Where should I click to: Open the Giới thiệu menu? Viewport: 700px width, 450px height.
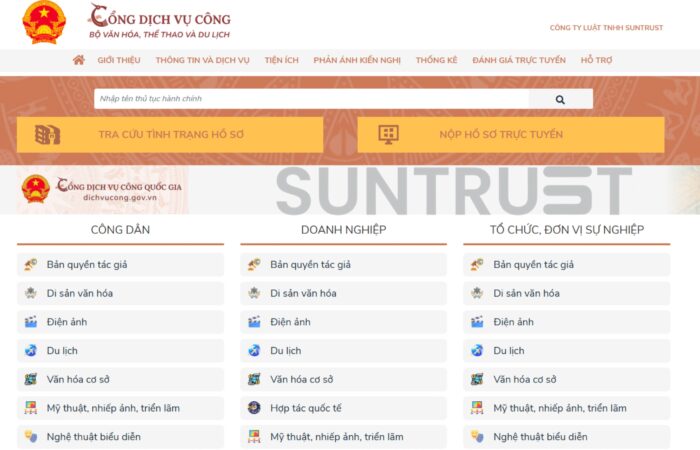point(119,60)
